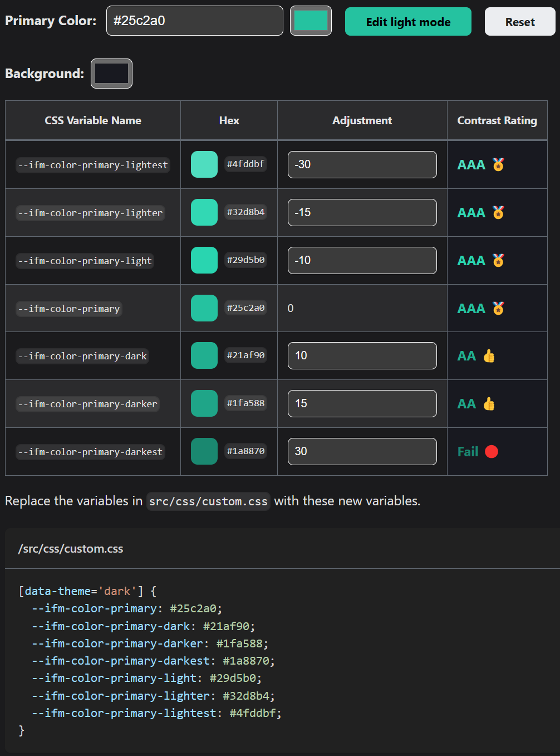Select the darkest adjustment field showing 30
560x756 pixels.
pyautogui.click(x=362, y=451)
